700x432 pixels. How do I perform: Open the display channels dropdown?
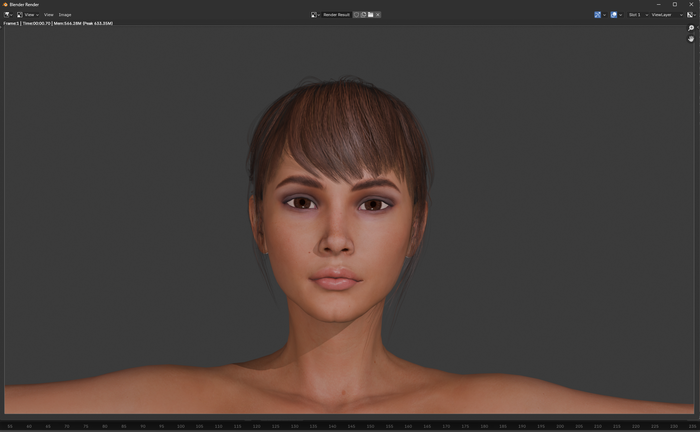[x=690, y=15]
